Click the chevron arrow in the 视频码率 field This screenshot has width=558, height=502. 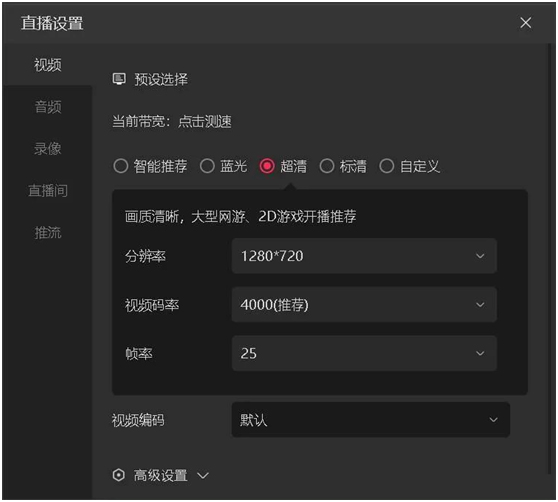pyautogui.click(x=480, y=305)
